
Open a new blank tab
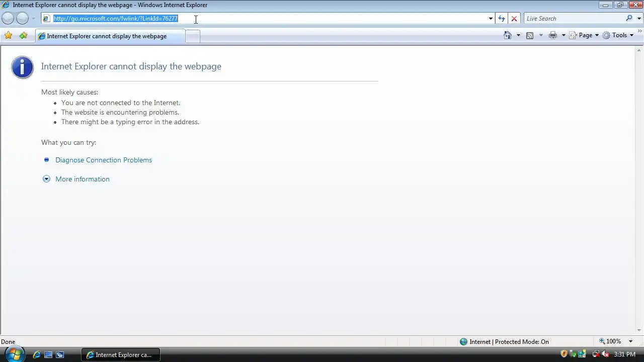tap(193, 36)
